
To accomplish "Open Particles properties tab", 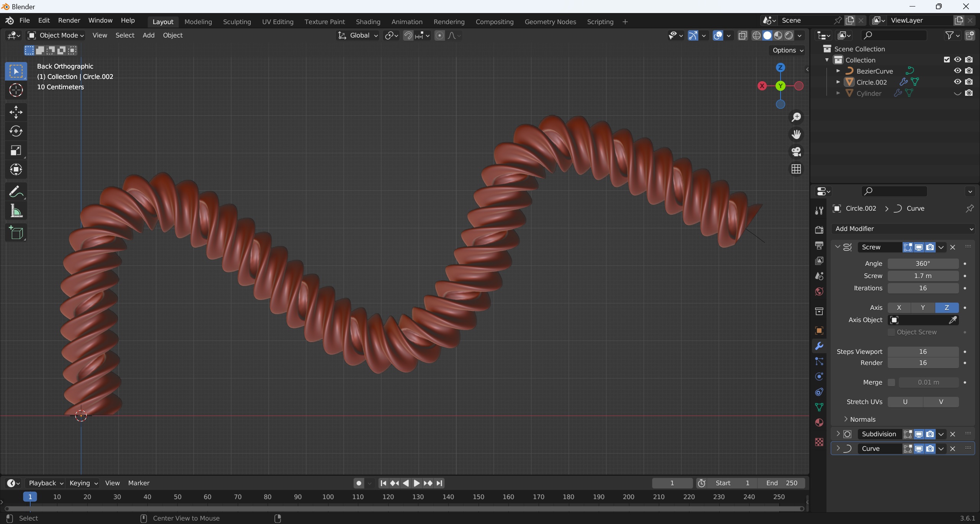I will (819, 361).
